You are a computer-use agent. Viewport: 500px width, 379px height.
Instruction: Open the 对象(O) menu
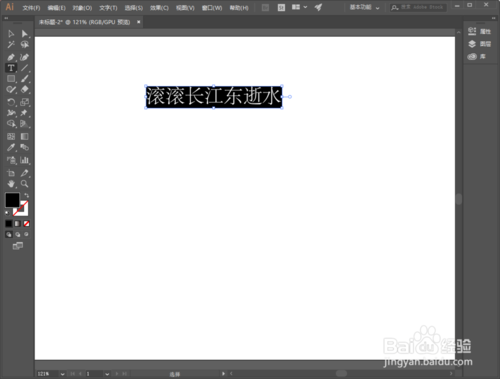82,8
